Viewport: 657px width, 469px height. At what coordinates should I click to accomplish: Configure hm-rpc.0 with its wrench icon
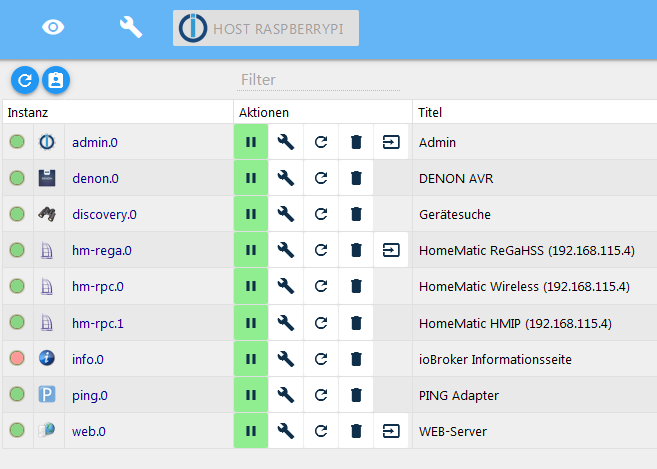click(286, 286)
